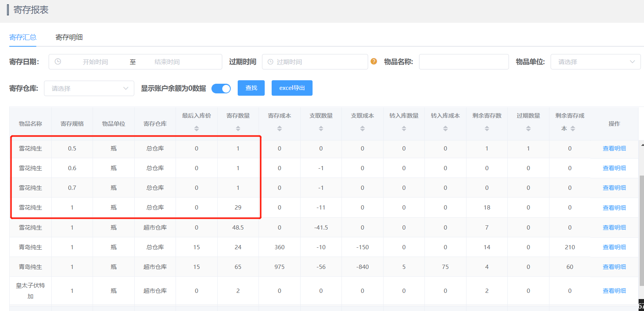Click the 18 剩余寄存数 cell
This screenshot has width=644, height=311.
487,208
